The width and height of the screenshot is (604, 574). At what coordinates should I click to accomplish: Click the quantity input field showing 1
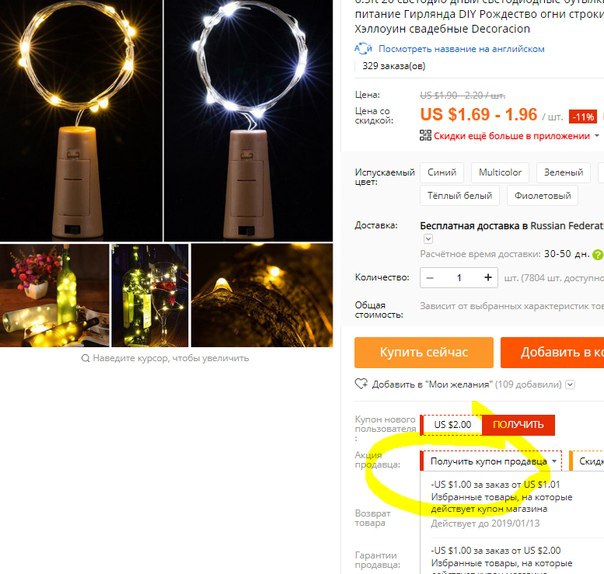pos(459,278)
